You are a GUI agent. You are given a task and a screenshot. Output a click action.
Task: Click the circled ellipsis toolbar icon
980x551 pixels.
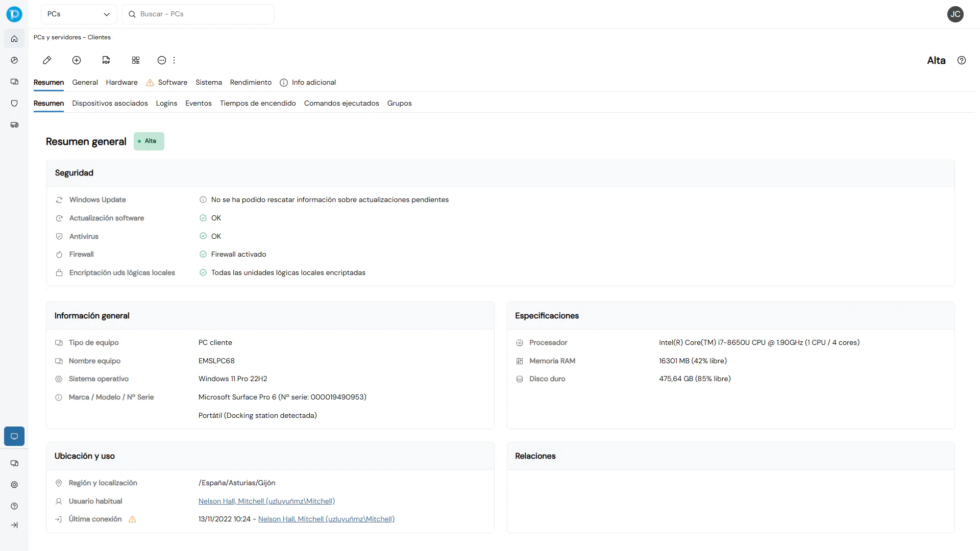click(162, 60)
